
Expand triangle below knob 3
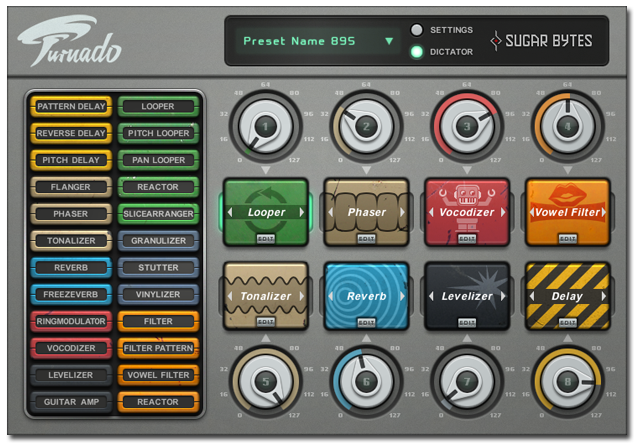click(x=467, y=170)
